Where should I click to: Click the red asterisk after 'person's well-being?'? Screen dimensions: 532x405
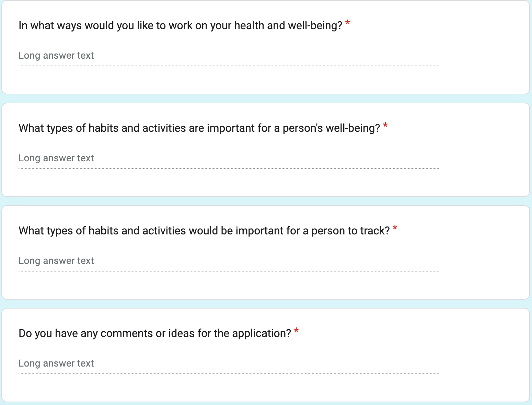click(x=385, y=126)
